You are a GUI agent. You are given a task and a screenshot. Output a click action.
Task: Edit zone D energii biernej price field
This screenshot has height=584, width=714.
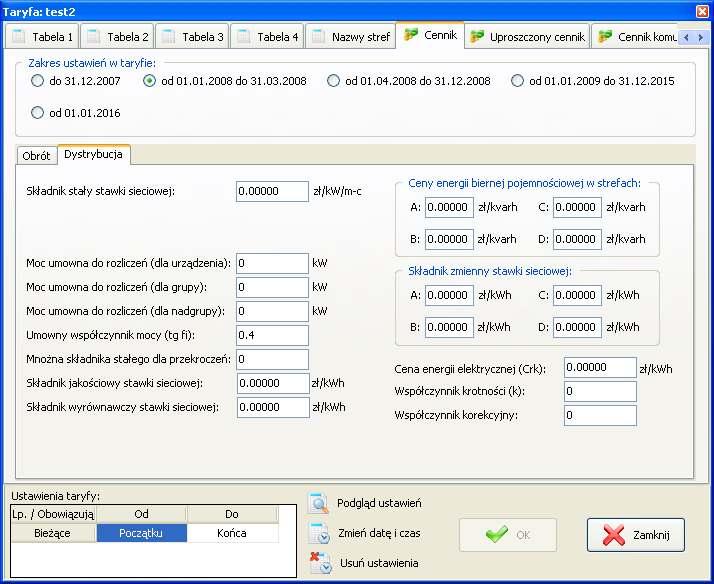click(x=577, y=239)
